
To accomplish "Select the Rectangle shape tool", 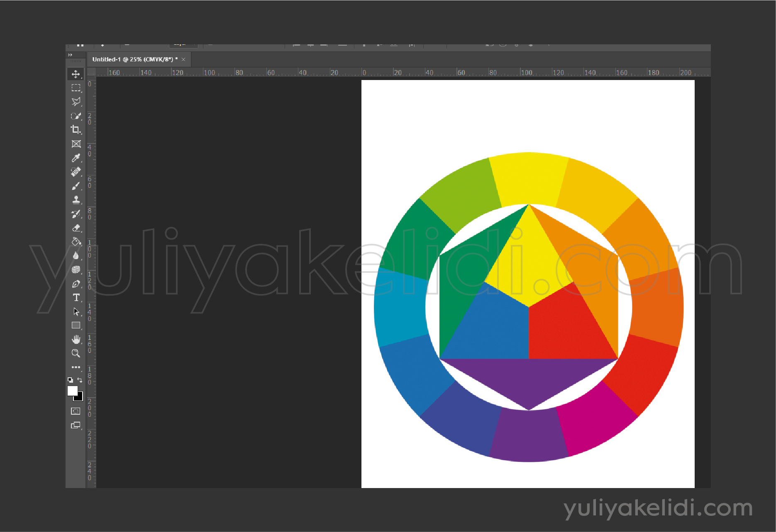I will [76, 326].
